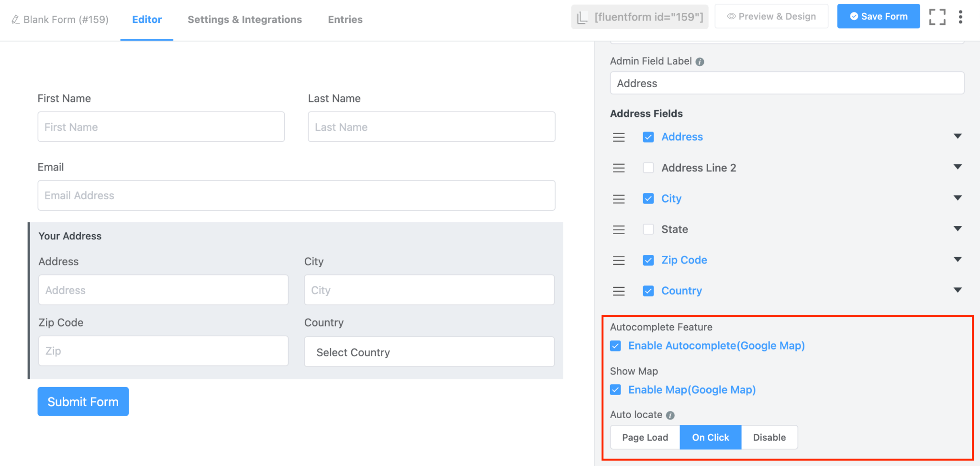
Task: Open the Select Country dropdown
Action: [x=429, y=352]
